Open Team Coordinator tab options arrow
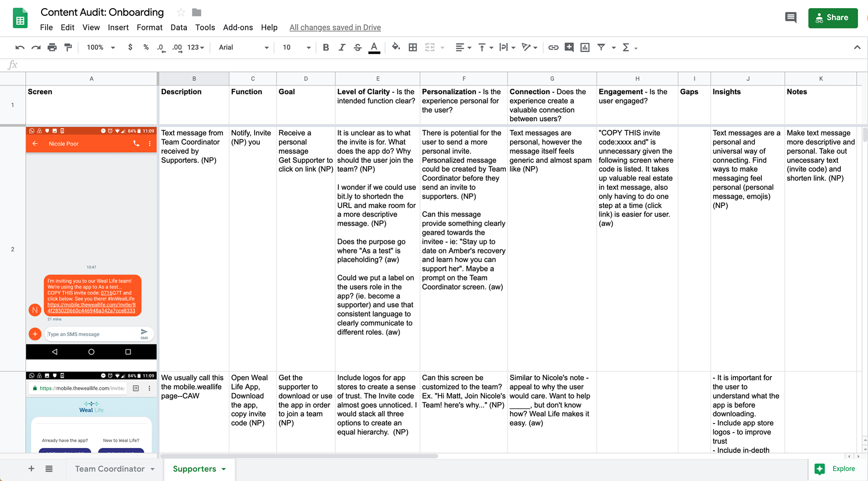This screenshot has height=481, width=868. tap(153, 469)
